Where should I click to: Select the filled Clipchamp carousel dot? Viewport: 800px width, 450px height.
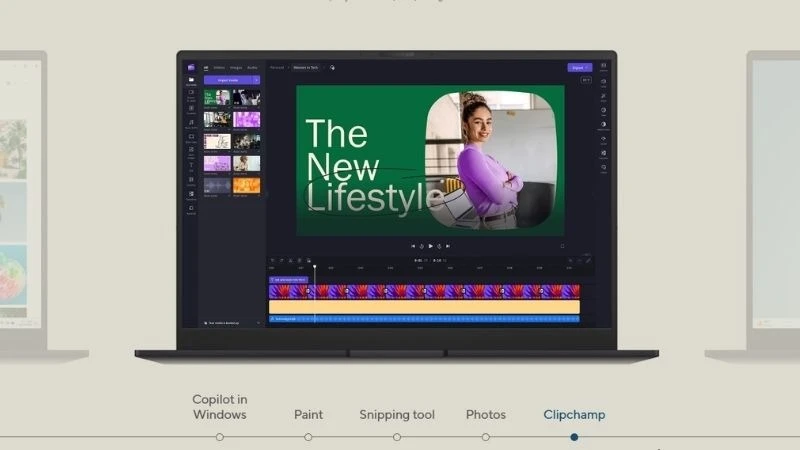574,437
